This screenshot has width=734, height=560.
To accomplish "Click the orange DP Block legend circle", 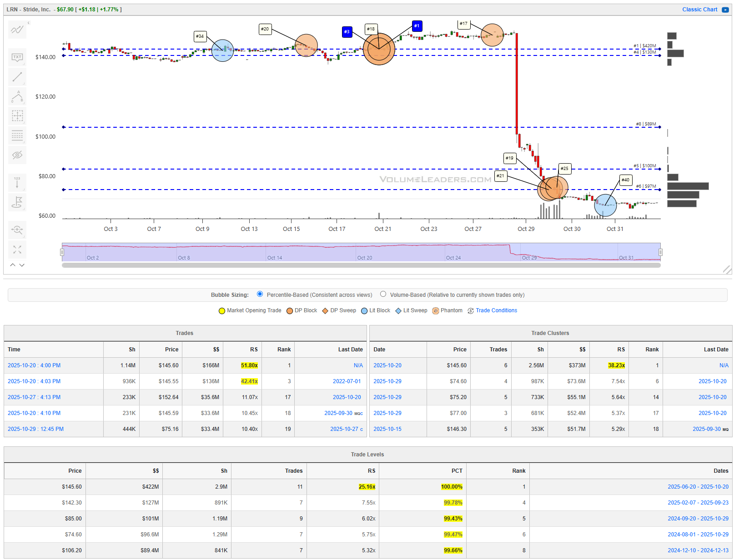I will coord(290,311).
